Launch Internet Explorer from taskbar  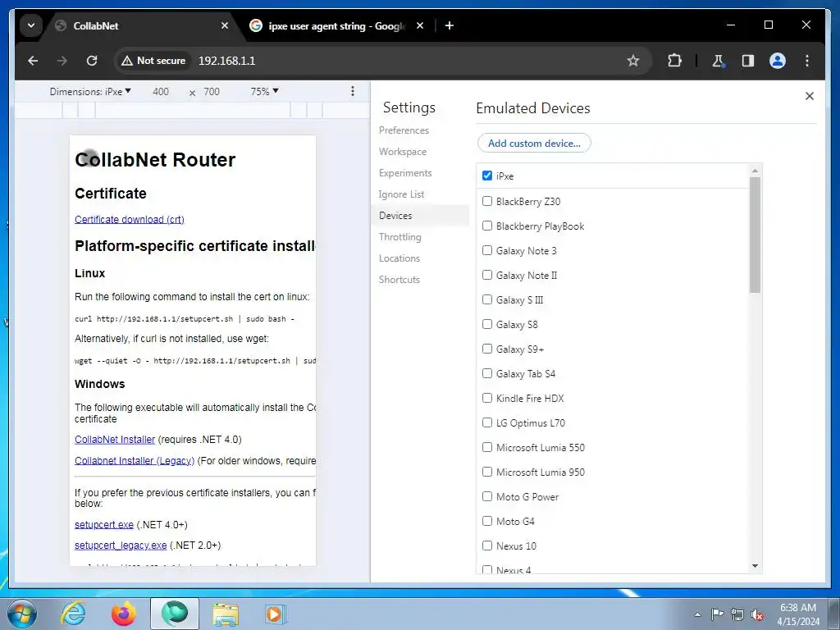tap(73, 614)
